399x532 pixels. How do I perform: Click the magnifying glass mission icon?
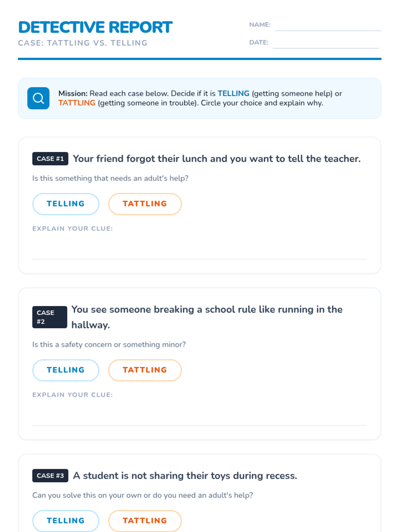pos(38,98)
